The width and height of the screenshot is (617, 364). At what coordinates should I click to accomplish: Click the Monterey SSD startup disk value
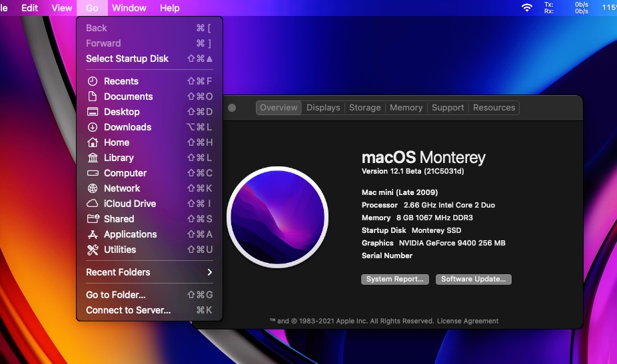(436, 230)
